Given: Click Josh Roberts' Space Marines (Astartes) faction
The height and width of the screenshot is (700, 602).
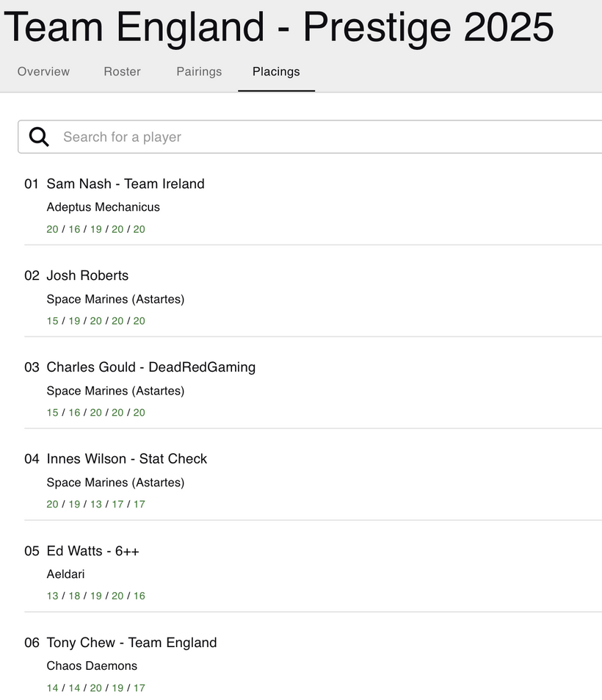Looking at the screenshot, I should 115,299.
